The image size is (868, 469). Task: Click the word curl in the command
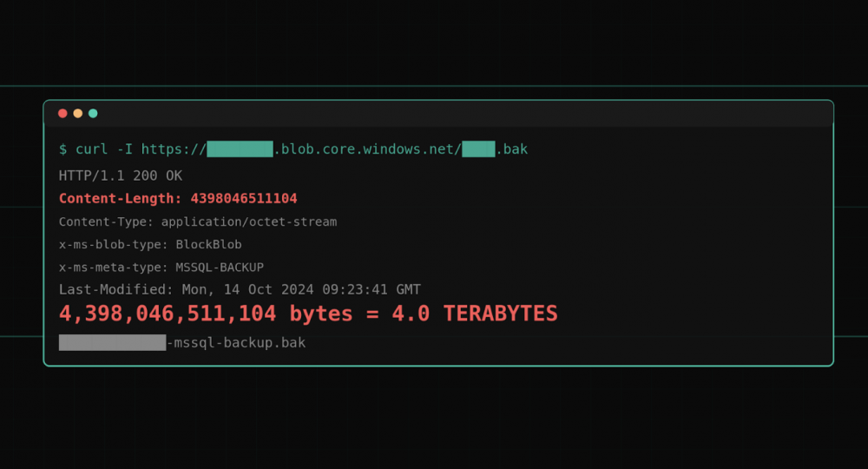click(92, 149)
